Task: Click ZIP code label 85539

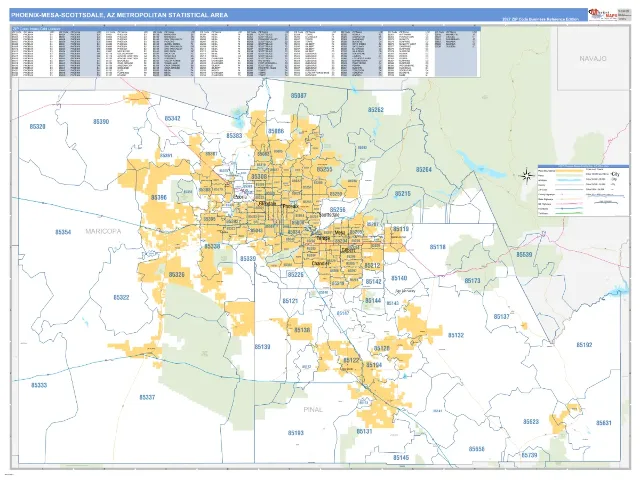Action: tap(524, 254)
